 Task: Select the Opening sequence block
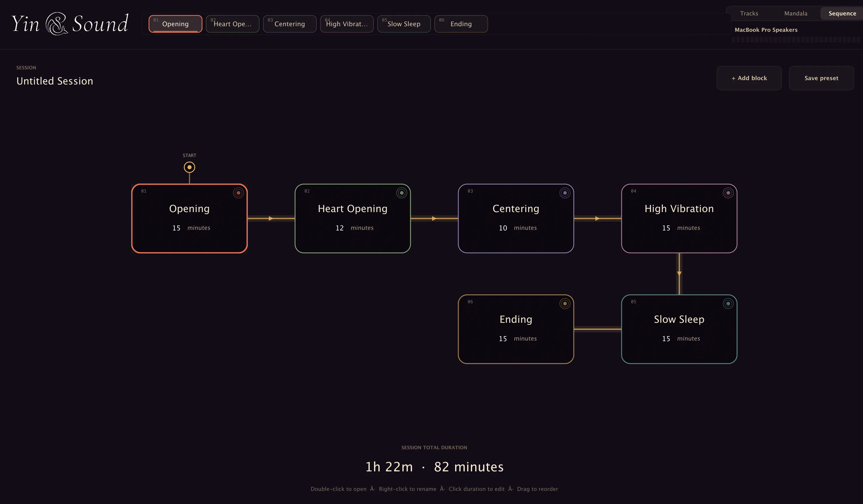tap(190, 218)
